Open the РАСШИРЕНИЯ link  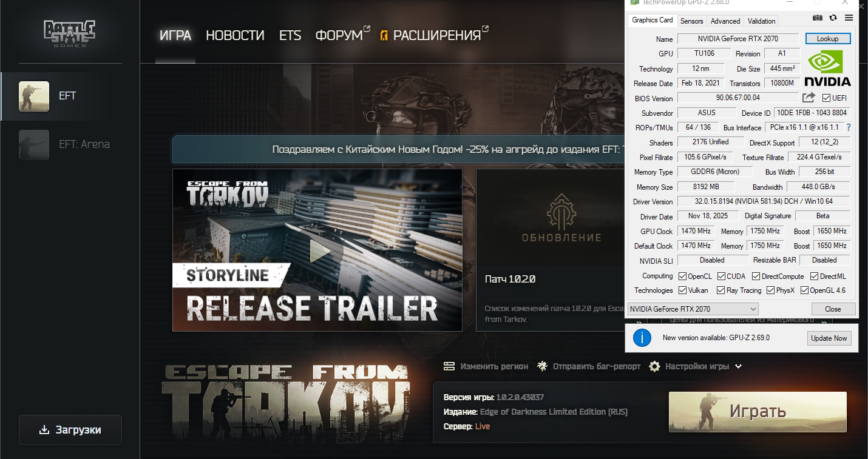(x=437, y=36)
